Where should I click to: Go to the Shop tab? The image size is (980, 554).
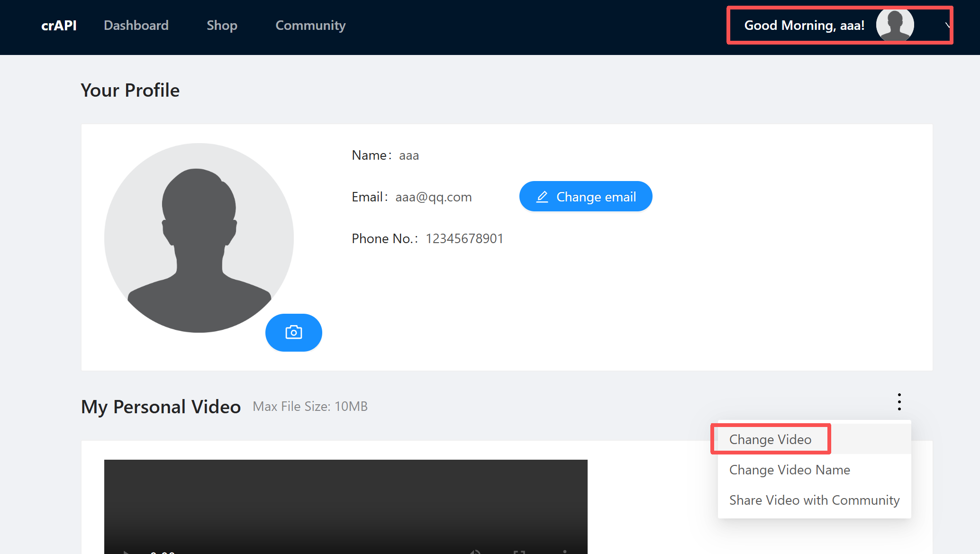222,25
